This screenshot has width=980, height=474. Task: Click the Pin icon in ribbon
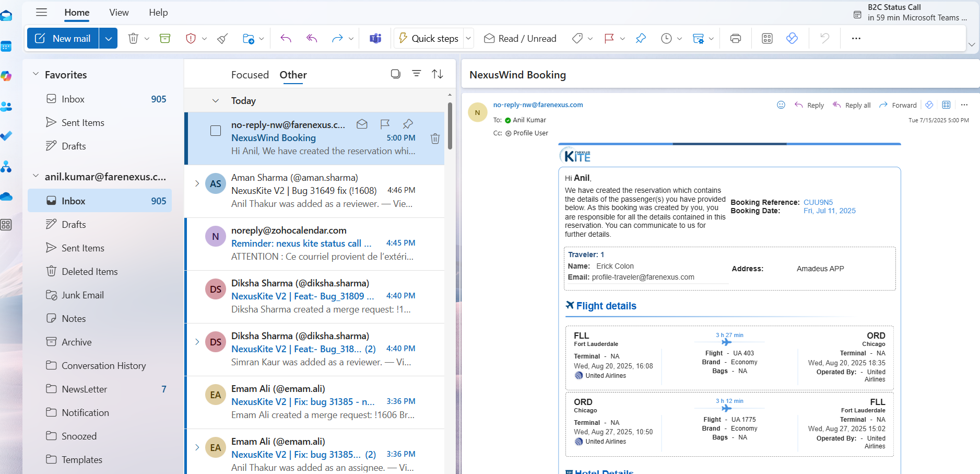coord(641,38)
